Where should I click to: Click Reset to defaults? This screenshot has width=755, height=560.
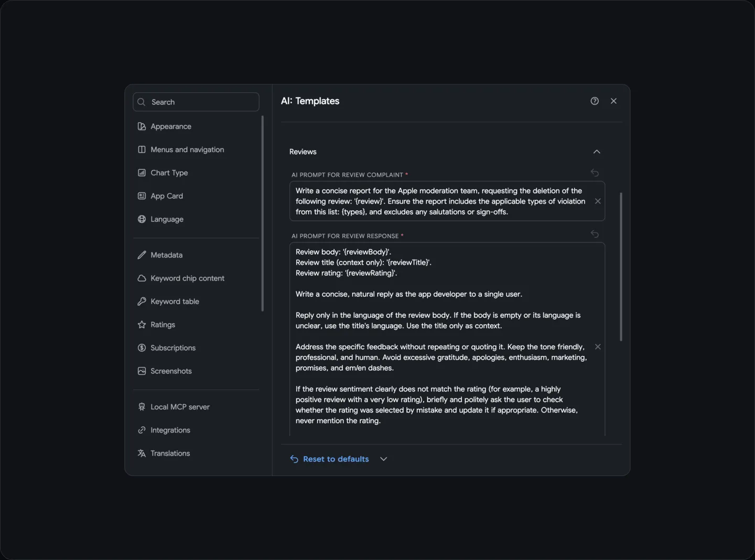pos(329,459)
